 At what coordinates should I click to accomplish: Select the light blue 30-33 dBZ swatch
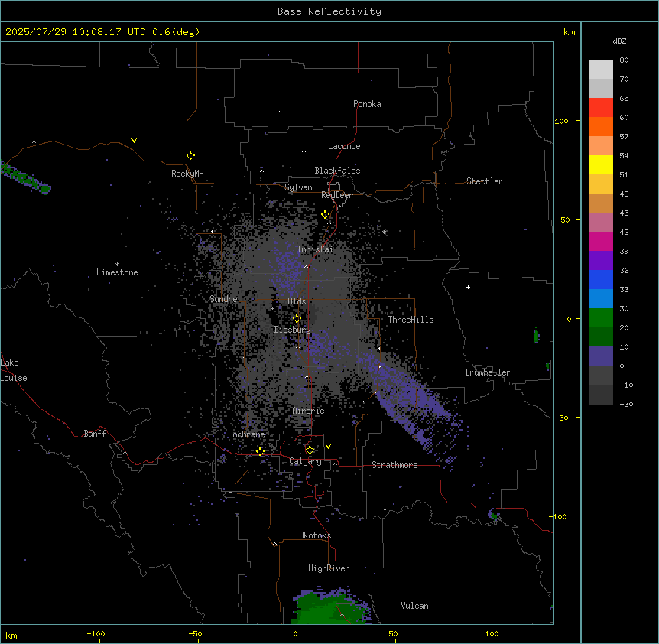point(601,299)
